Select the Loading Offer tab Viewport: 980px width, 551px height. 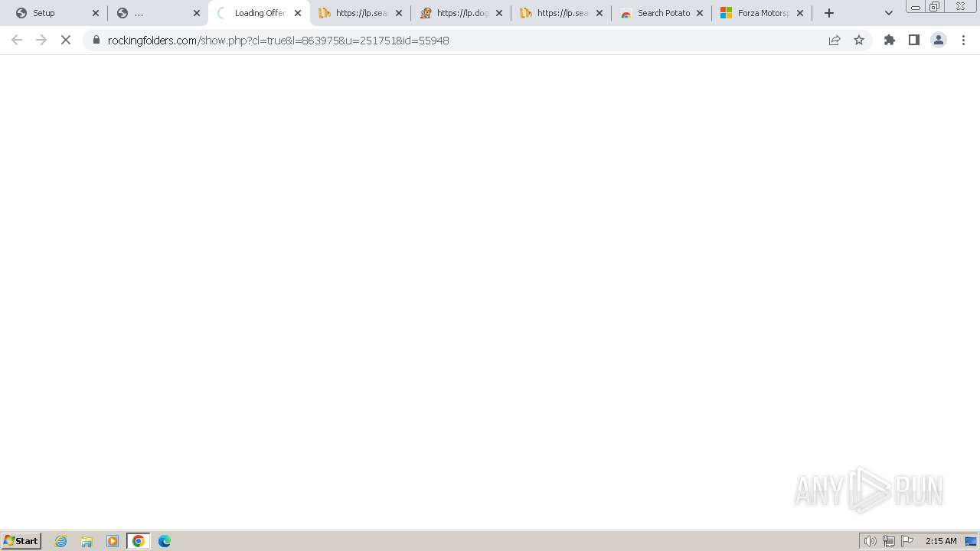coord(259,13)
